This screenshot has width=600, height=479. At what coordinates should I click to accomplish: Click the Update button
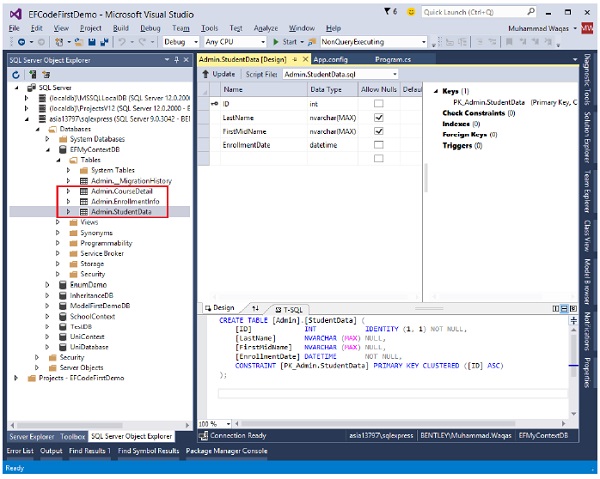point(219,74)
